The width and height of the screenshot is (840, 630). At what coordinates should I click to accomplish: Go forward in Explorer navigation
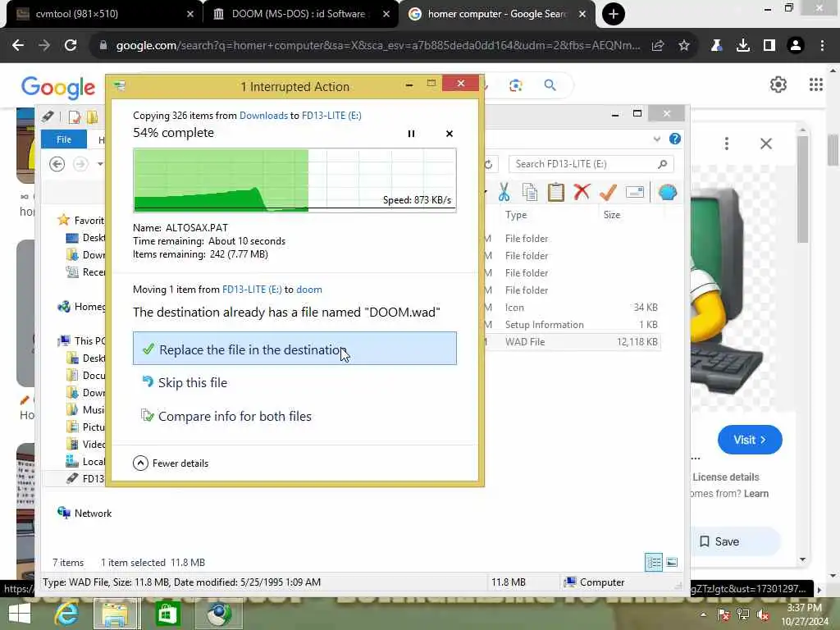[x=80, y=163]
